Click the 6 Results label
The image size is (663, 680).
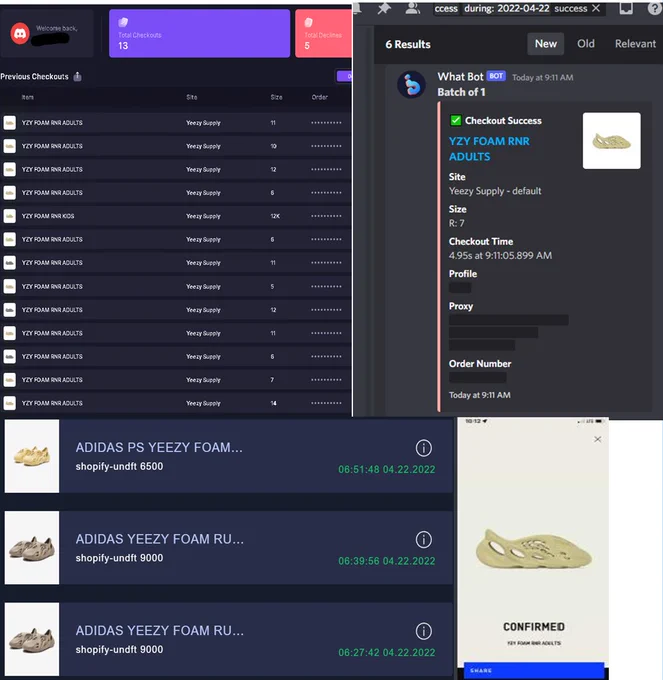[408, 44]
